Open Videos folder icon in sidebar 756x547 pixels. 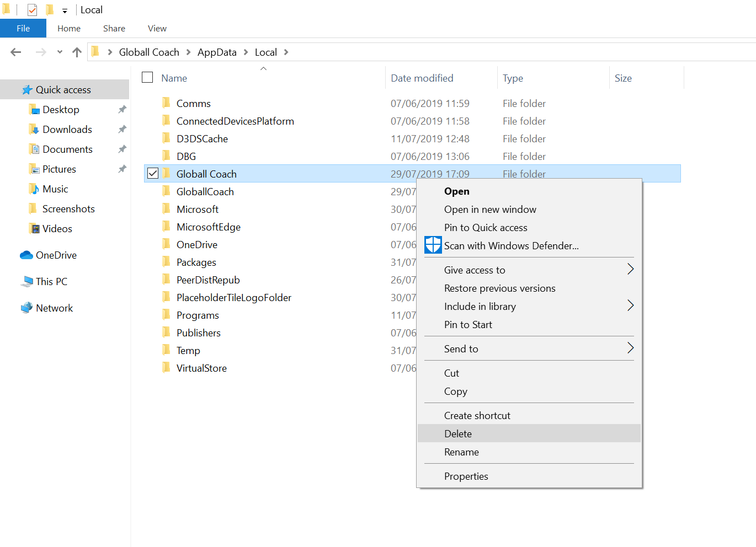(x=34, y=228)
